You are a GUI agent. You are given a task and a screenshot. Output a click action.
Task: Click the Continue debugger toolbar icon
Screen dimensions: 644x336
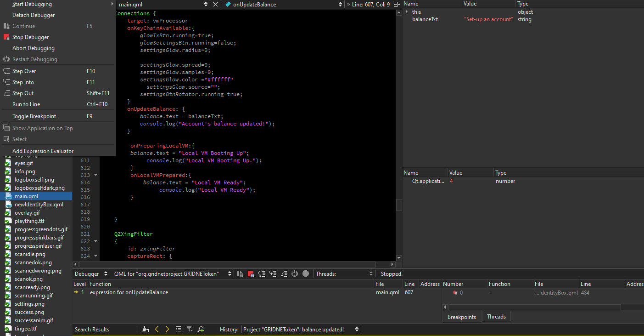pyautogui.click(x=240, y=273)
